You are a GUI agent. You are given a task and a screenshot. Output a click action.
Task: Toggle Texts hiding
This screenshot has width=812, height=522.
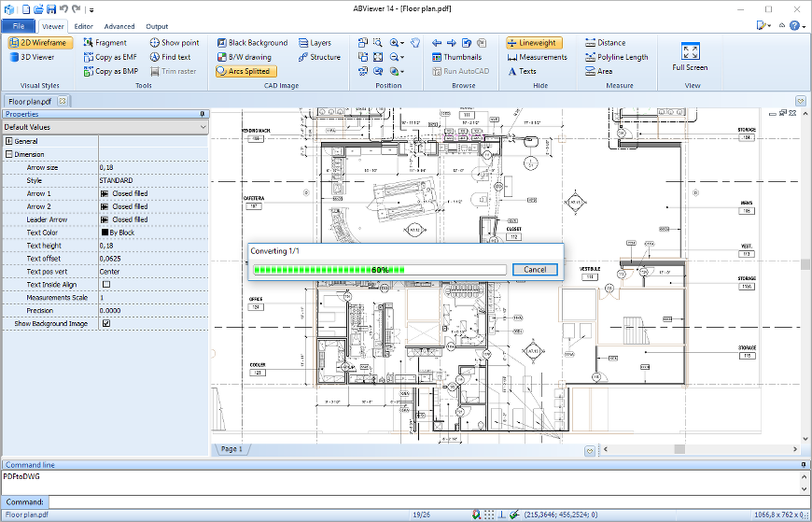[522, 71]
